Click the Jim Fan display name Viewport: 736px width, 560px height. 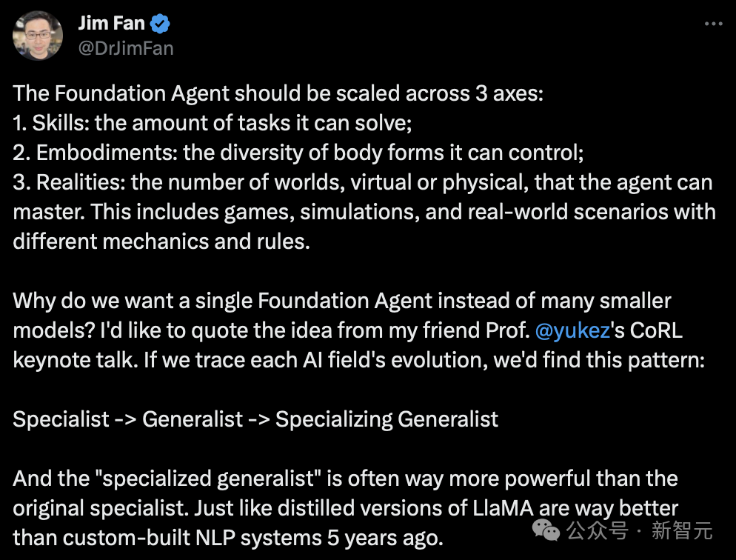(x=111, y=24)
